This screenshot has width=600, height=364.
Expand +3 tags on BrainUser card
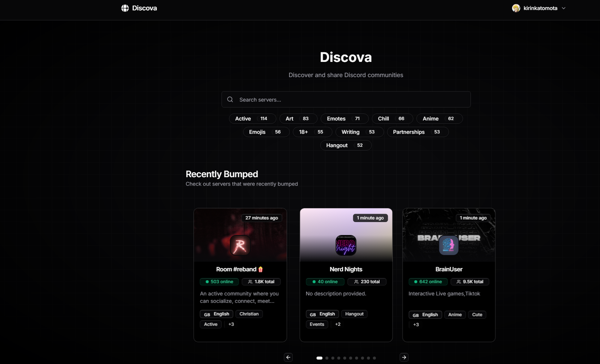tap(416, 325)
